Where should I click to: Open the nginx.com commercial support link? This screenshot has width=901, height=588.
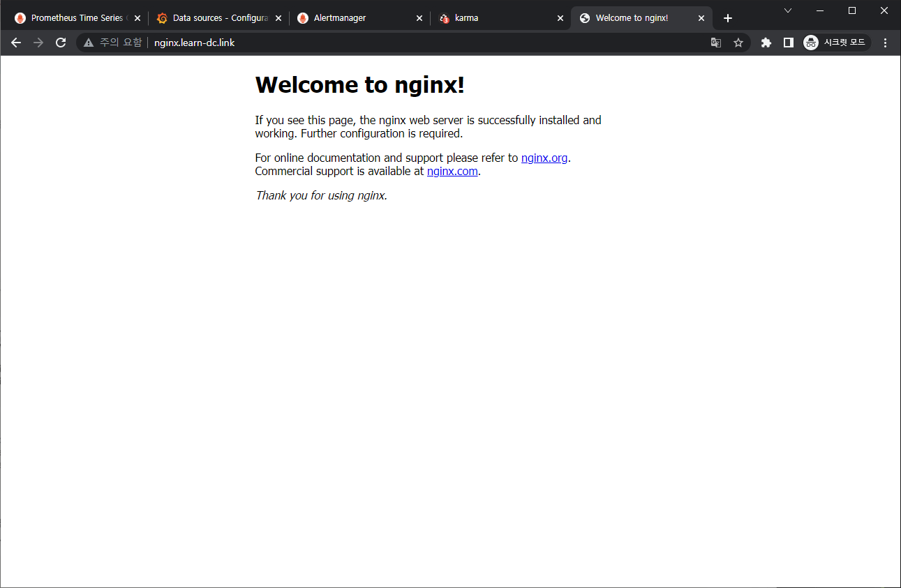tap(452, 171)
